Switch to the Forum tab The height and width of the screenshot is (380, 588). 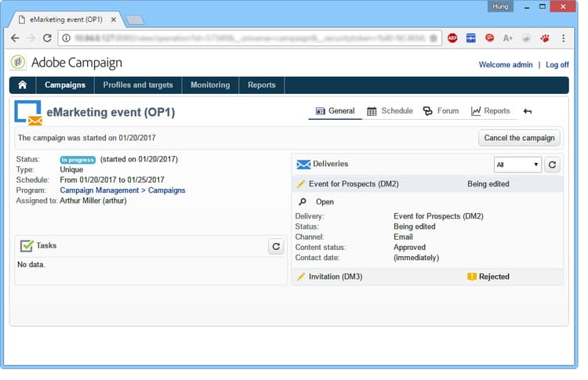point(441,111)
